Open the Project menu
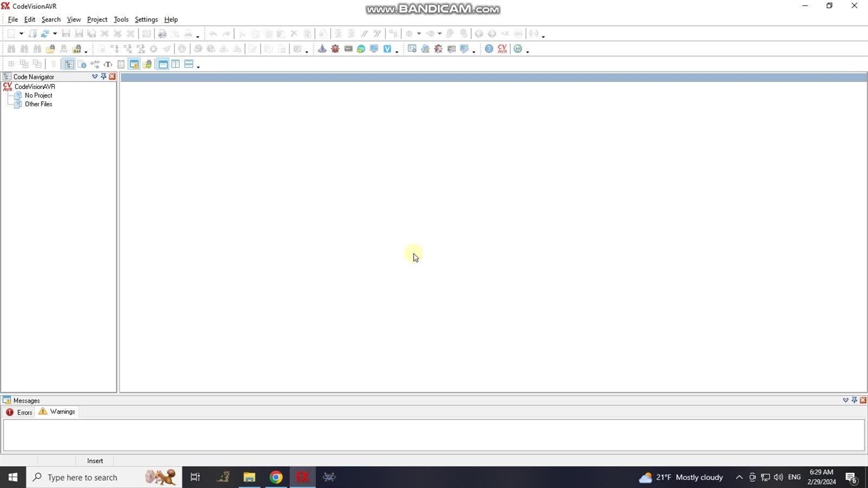 (x=97, y=20)
